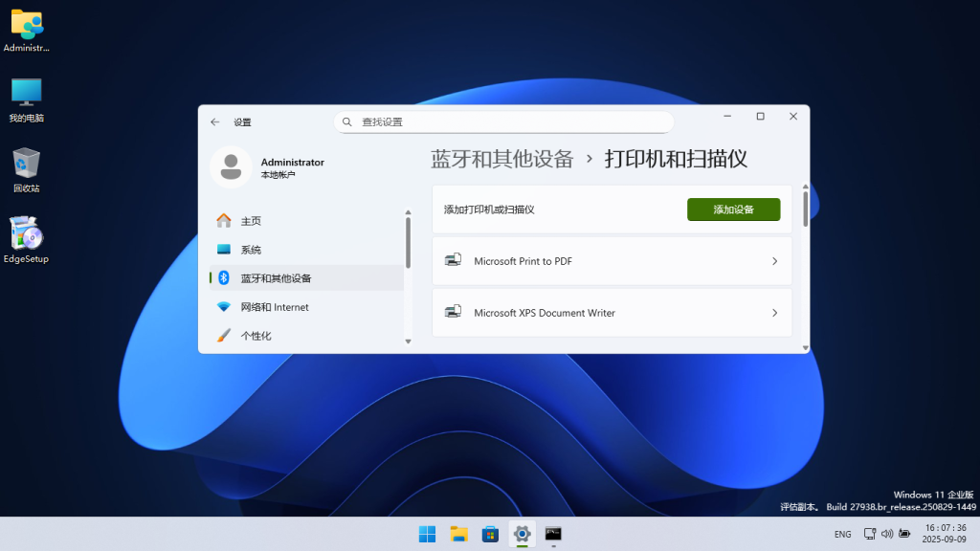The image size is (980, 551).
Task: Click the sidebar scroll-down arrow
Action: point(408,342)
